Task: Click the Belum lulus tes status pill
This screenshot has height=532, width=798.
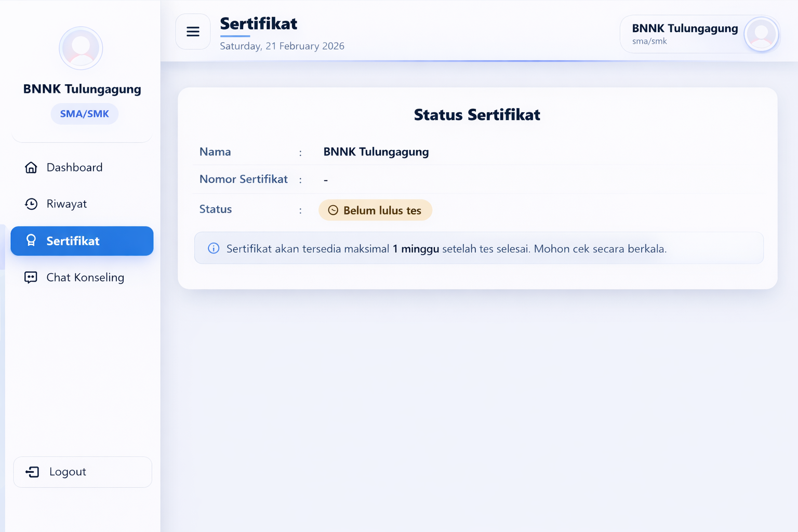Action: tap(375, 210)
